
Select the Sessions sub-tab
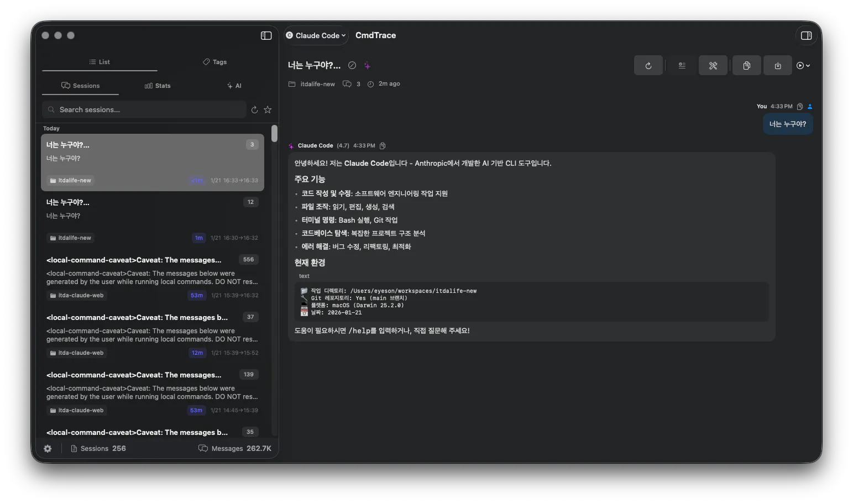(81, 86)
